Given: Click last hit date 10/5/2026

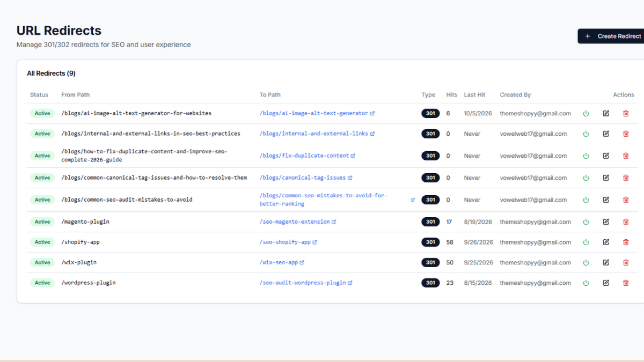Looking at the screenshot, I should click(x=478, y=113).
